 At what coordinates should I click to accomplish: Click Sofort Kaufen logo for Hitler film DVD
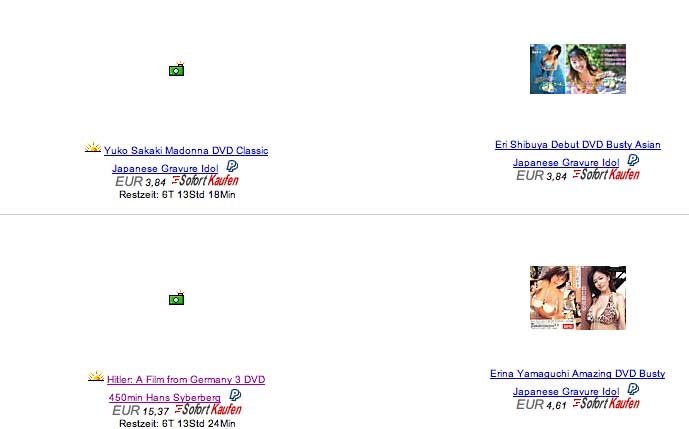(208, 410)
